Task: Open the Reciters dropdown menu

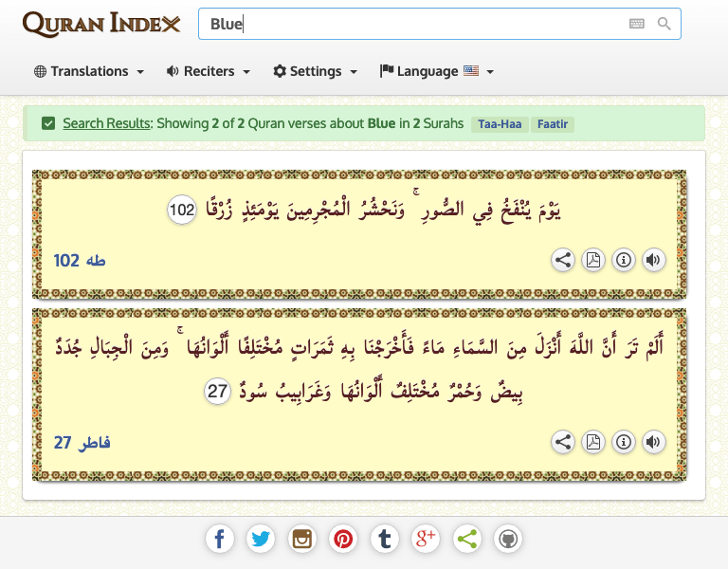Action: pyautogui.click(x=208, y=71)
